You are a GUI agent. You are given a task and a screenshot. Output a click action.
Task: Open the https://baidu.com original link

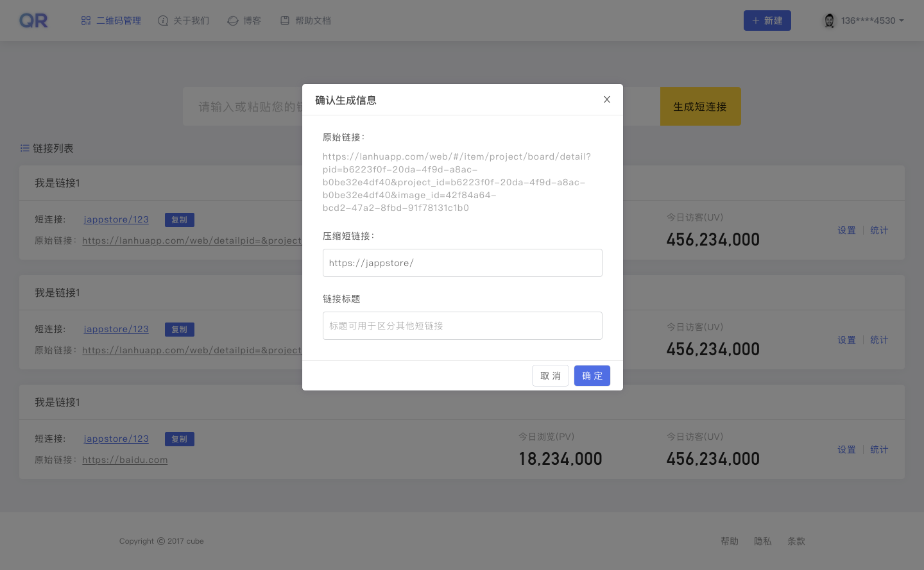[x=124, y=460]
